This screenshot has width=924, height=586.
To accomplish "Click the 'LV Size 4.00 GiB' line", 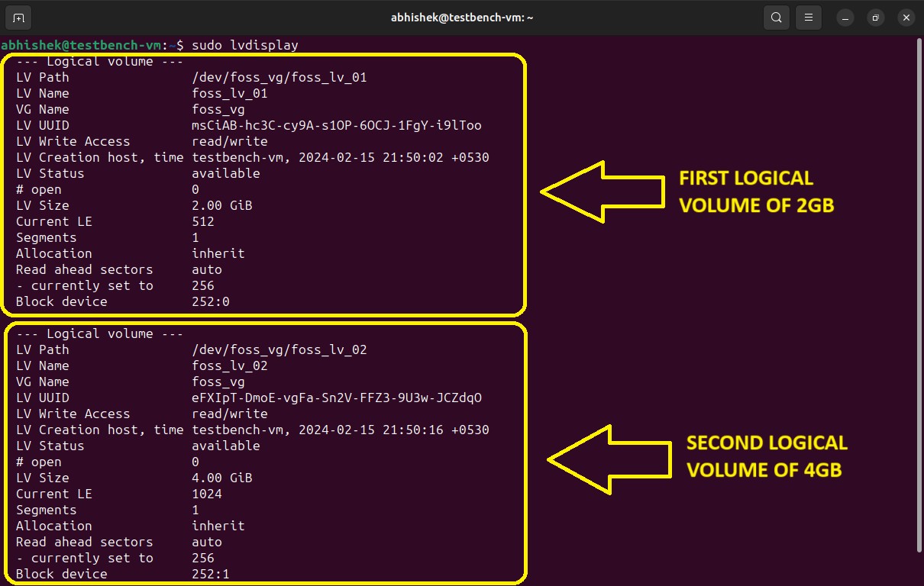I will click(x=134, y=478).
